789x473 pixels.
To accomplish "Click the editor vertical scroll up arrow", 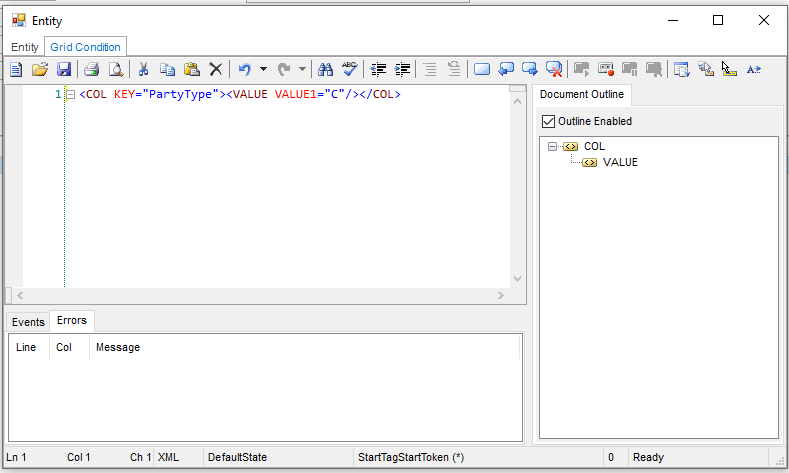I will pos(517,101).
